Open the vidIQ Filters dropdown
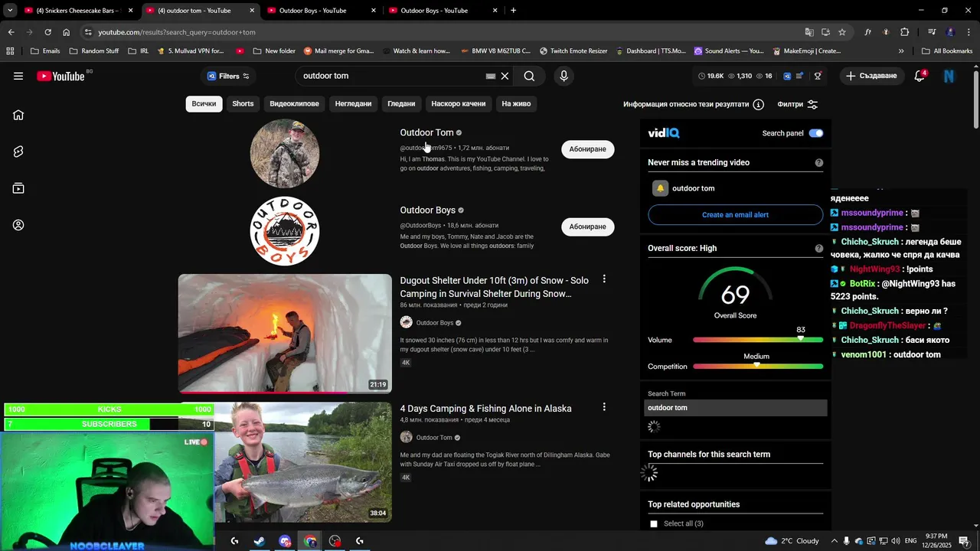 pyautogui.click(x=228, y=76)
